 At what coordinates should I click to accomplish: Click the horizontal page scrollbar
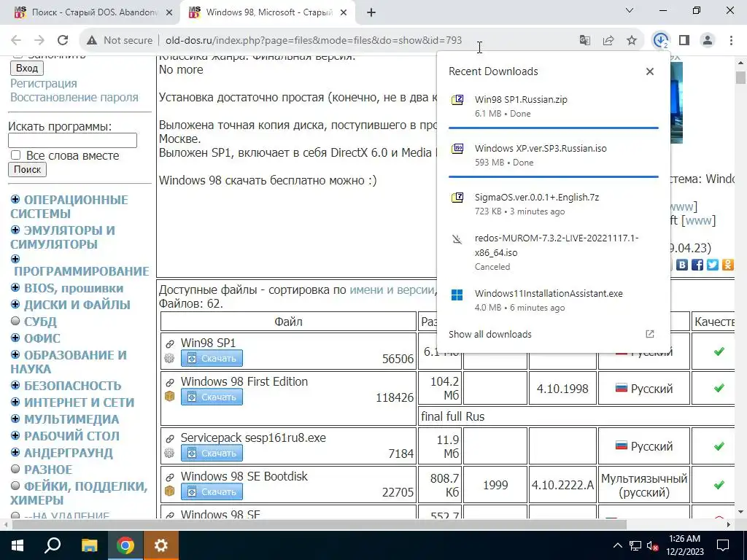(x=320, y=524)
